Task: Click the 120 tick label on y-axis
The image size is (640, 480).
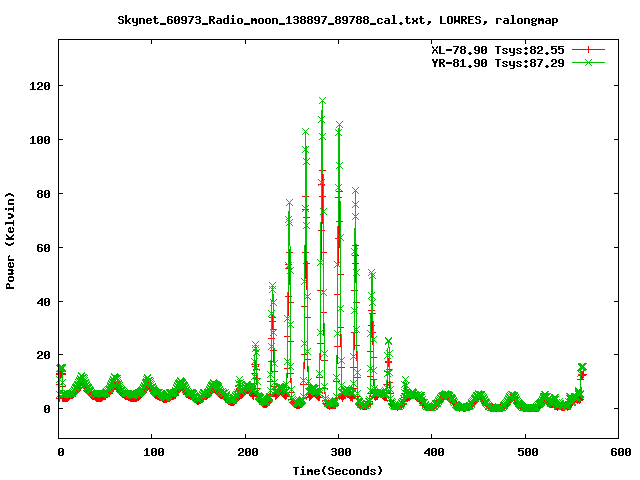Action: tap(40, 85)
